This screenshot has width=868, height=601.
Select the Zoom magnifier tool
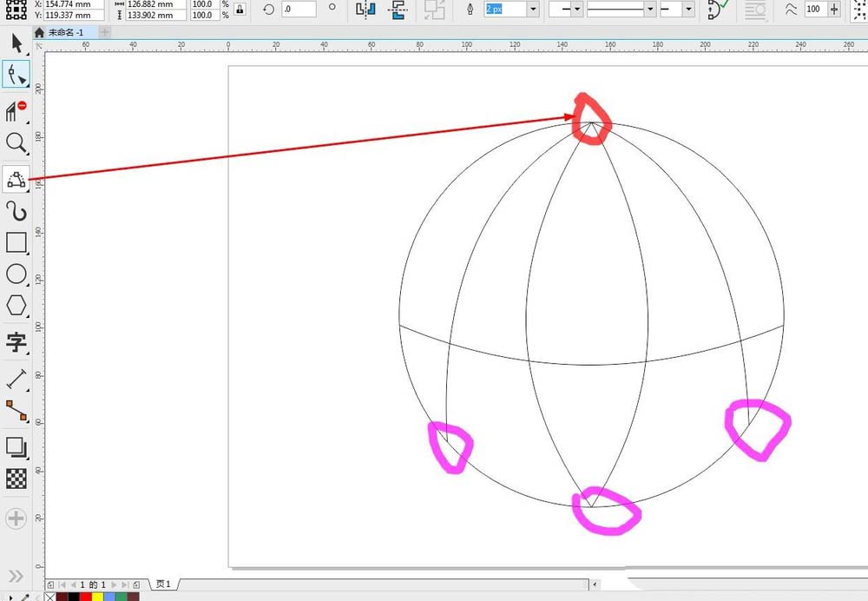pyautogui.click(x=16, y=143)
